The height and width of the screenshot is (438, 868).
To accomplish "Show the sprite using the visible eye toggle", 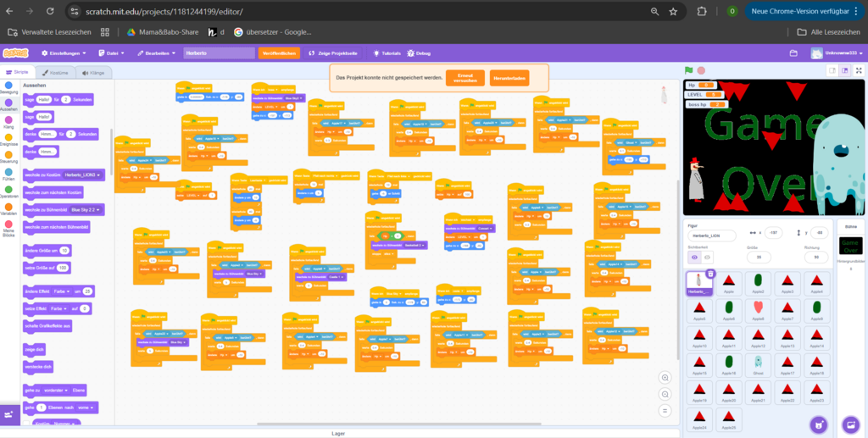I will pos(694,257).
